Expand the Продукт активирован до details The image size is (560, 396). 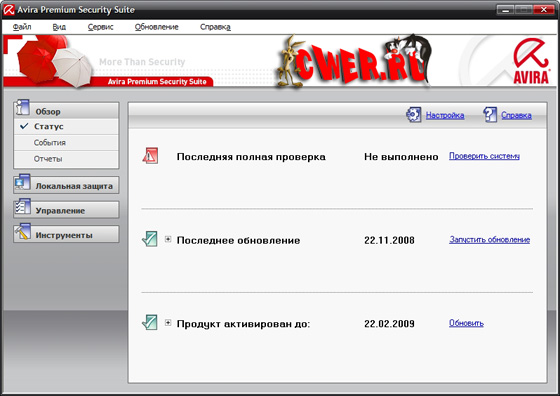(168, 323)
